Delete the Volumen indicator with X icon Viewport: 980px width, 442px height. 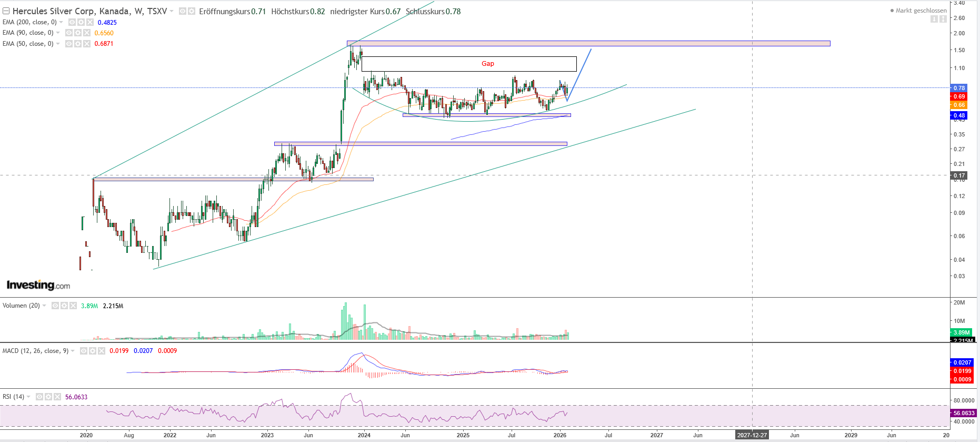pyautogui.click(x=73, y=306)
